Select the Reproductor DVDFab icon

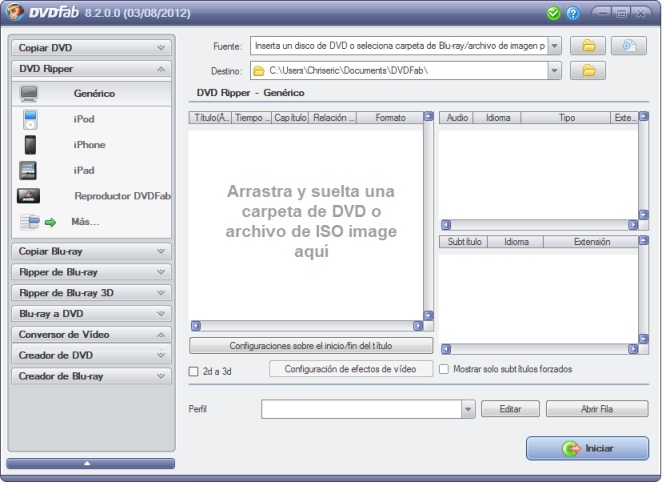[28, 196]
